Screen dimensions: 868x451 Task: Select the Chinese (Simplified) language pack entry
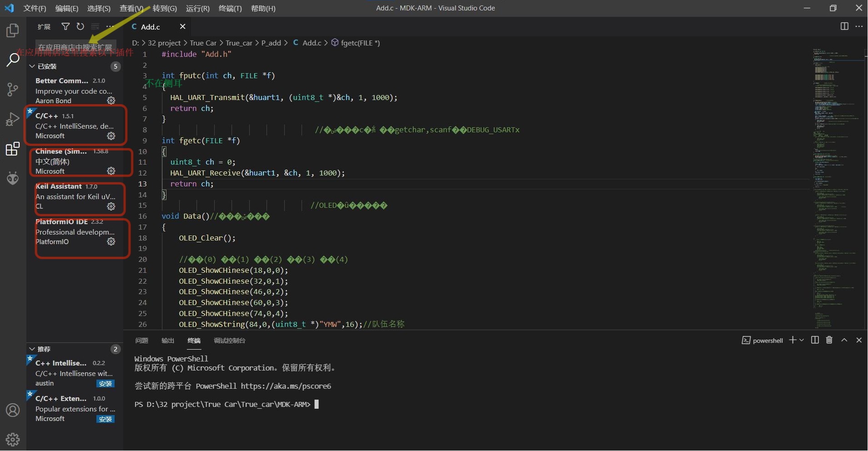pyautogui.click(x=75, y=161)
